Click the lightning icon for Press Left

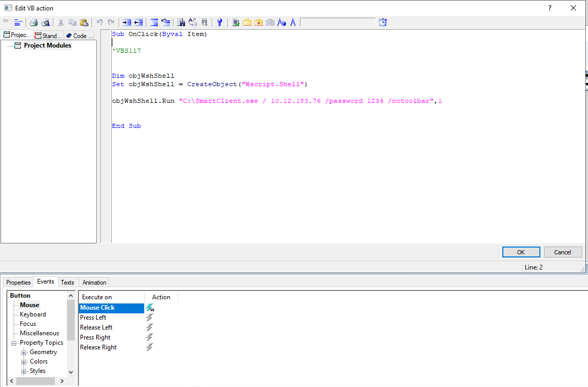(x=149, y=318)
